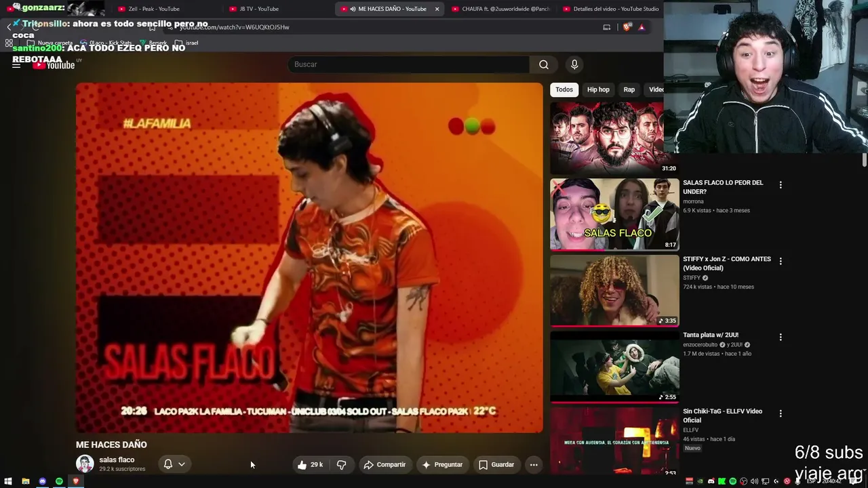Open options menu for SALAS FLACO LO PEOR DEL UNDER
This screenshot has width=868, height=488.
(x=781, y=184)
